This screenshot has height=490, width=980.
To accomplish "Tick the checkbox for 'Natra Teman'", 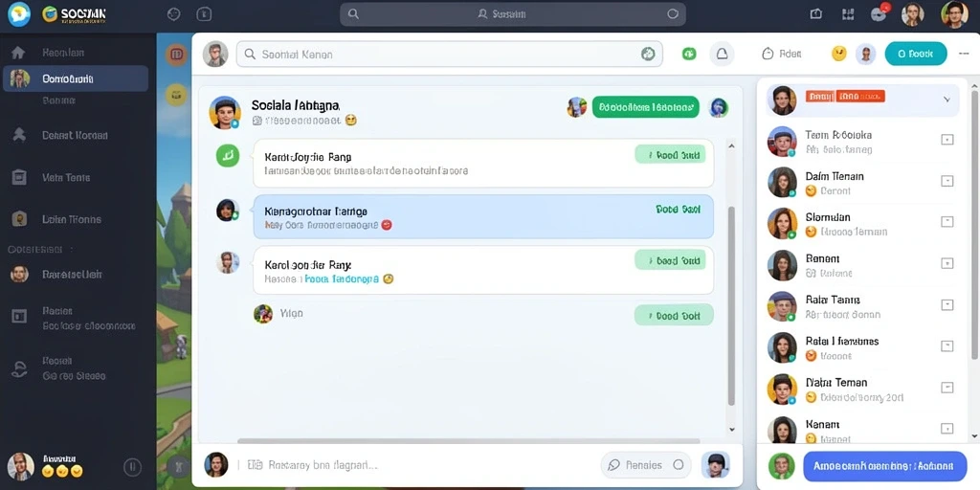I will coord(947,387).
